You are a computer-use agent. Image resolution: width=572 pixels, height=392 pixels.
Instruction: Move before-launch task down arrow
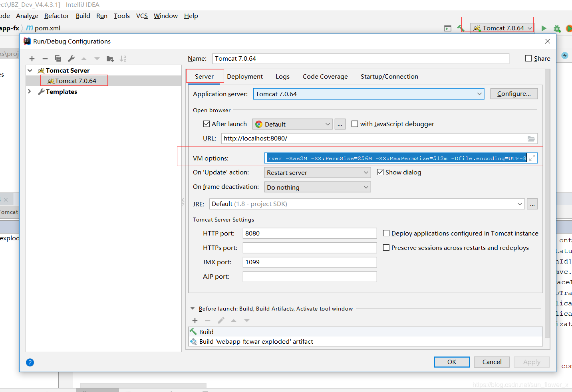[247, 321]
